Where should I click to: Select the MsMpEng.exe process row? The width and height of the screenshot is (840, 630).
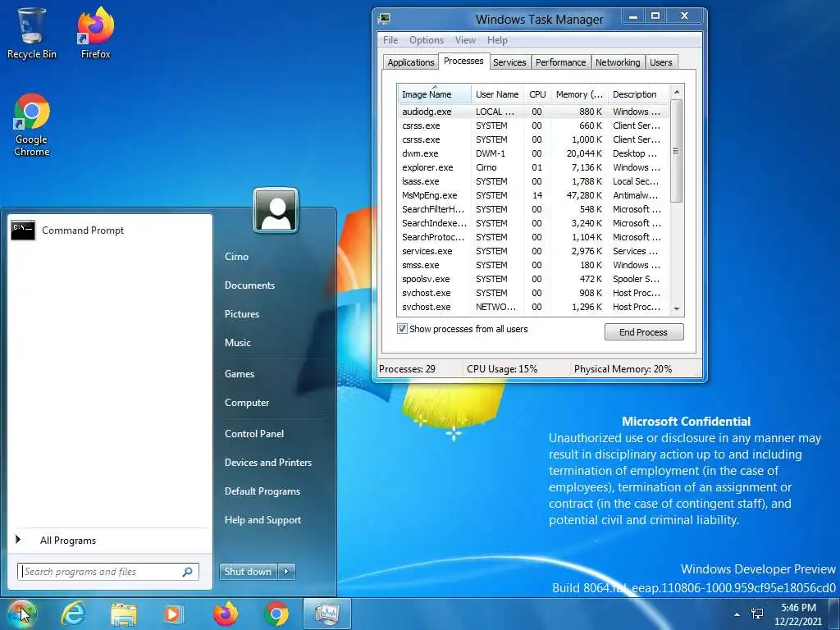(533, 195)
